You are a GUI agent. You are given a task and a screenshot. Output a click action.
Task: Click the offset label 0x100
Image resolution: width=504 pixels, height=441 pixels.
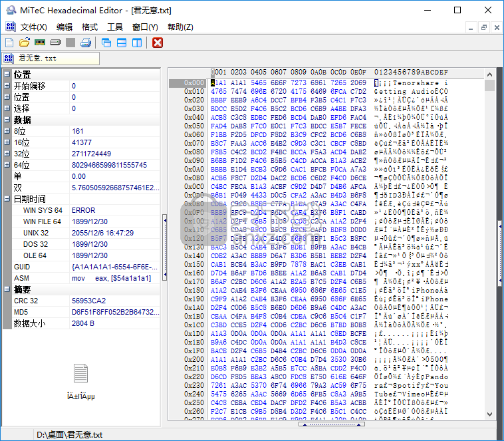click(x=194, y=221)
